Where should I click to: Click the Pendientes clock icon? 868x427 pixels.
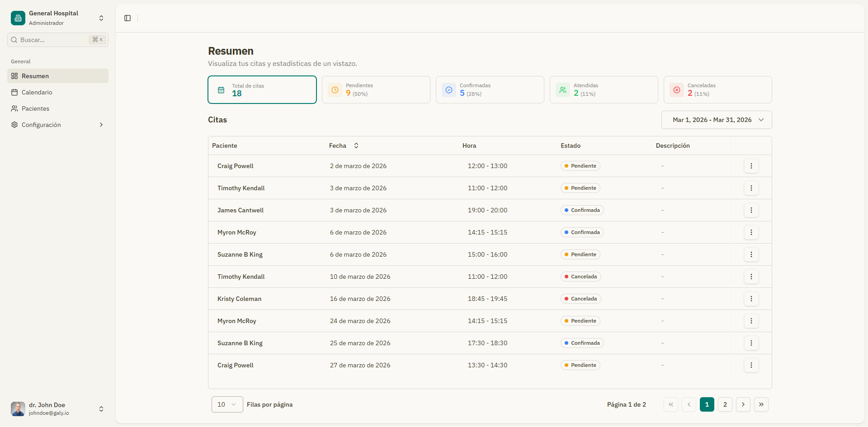335,89
